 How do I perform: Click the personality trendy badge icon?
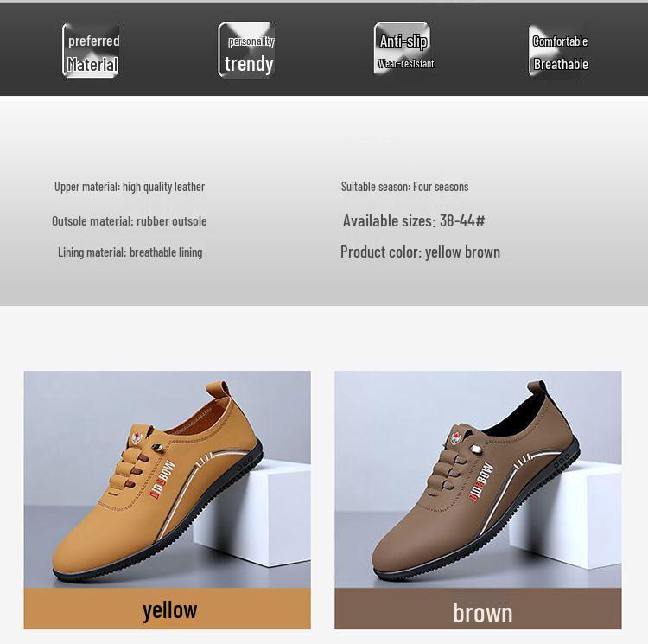click(247, 50)
